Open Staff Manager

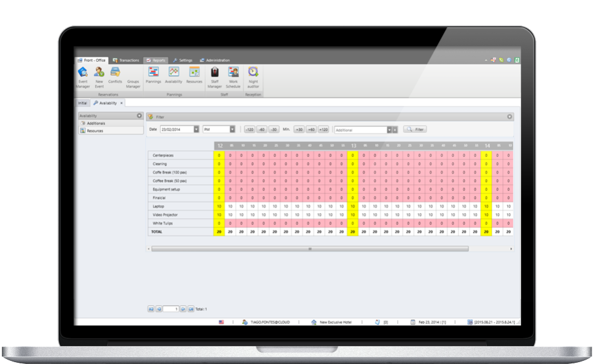click(x=215, y=78)
